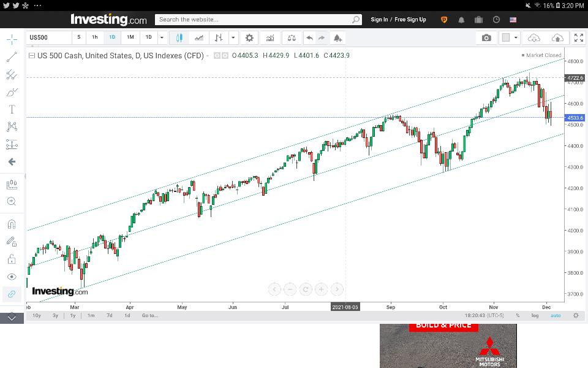Switch to the 1h interval
588x368 pixels.
(x=95, y=37)
